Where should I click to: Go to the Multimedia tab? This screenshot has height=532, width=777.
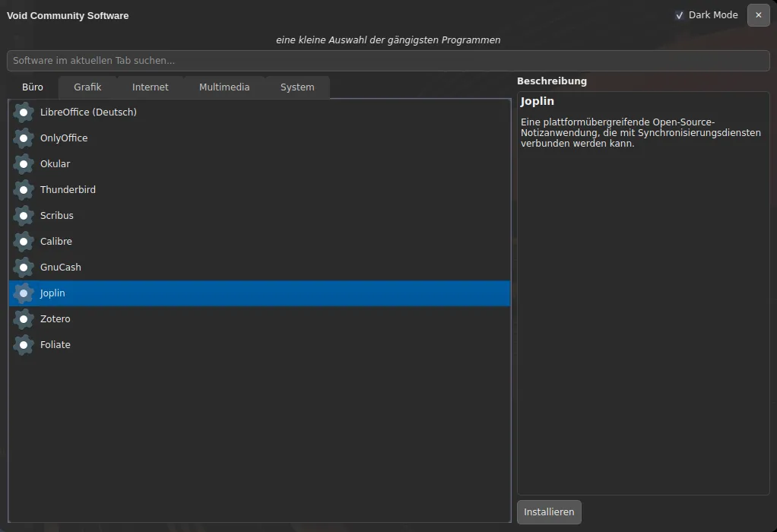click(224, 87)
